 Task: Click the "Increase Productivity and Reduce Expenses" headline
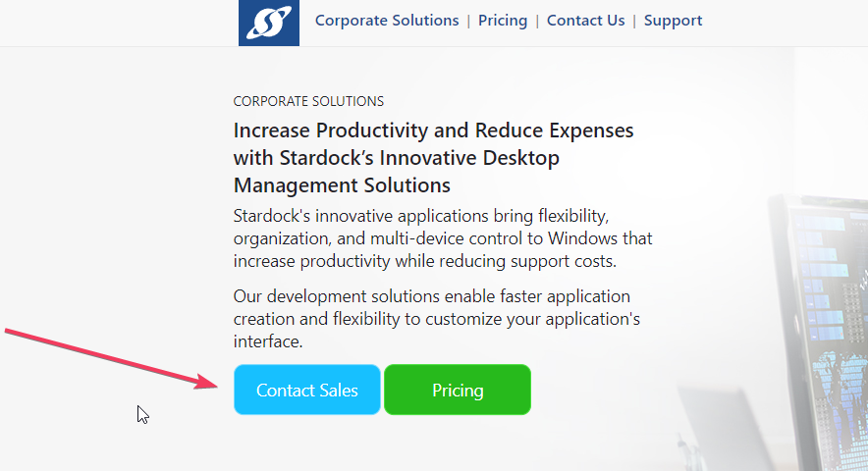[433, 131]
